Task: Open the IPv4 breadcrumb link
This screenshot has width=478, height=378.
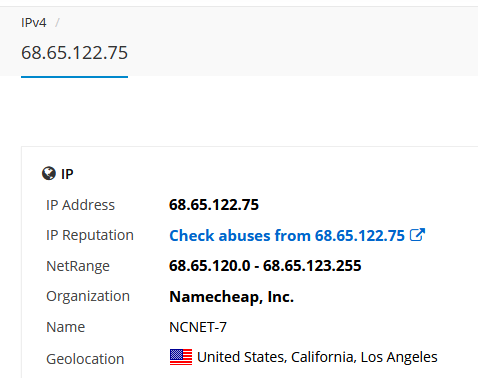Action: 34,23
